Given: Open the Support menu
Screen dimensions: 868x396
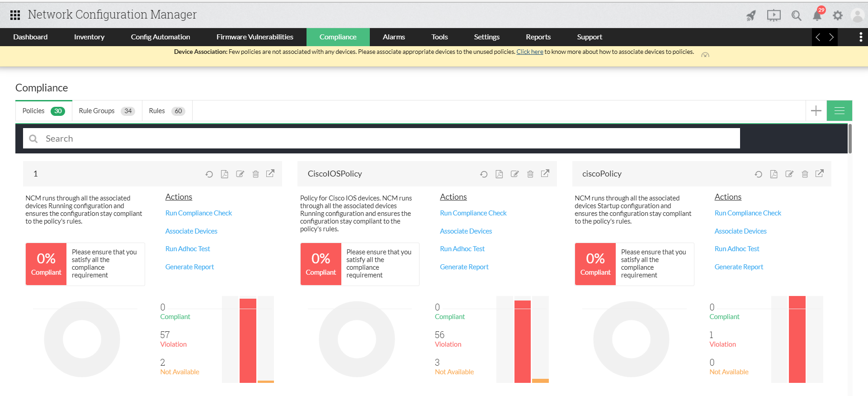Looking at the screenshot, I should tap(590, 37).
